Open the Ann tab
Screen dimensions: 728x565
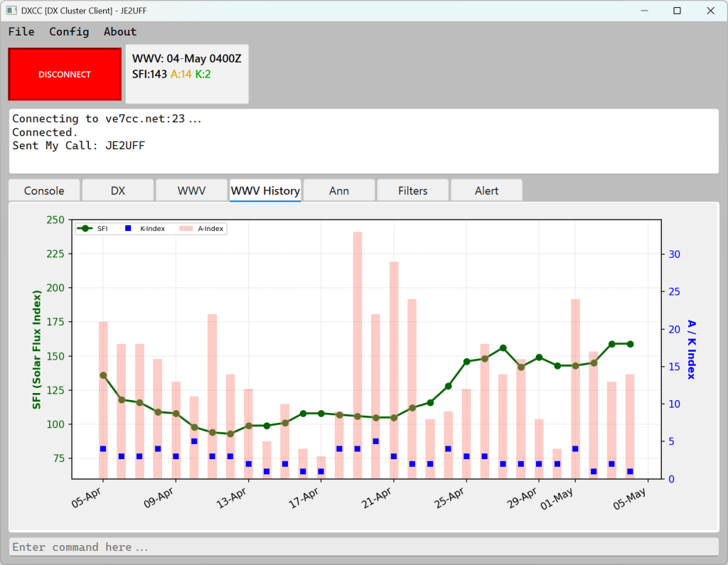(339, 190)
